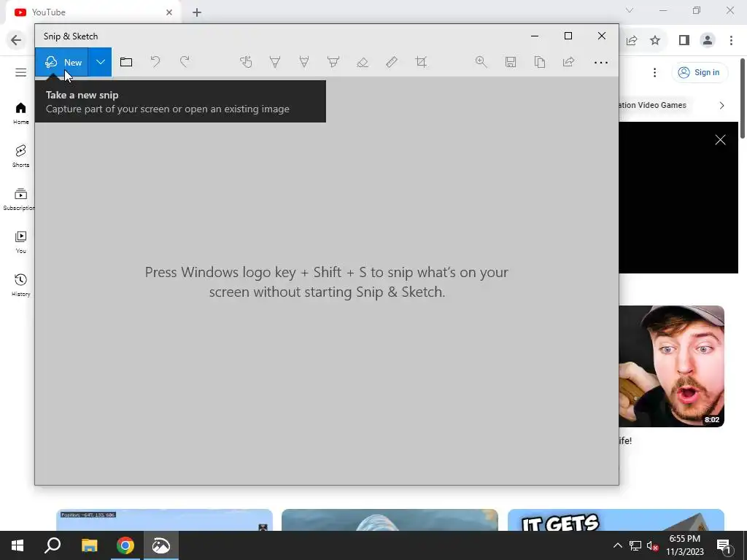Open File Explorer from taskbar
Screen dimensions: 747x560
[x=89, y=545]
